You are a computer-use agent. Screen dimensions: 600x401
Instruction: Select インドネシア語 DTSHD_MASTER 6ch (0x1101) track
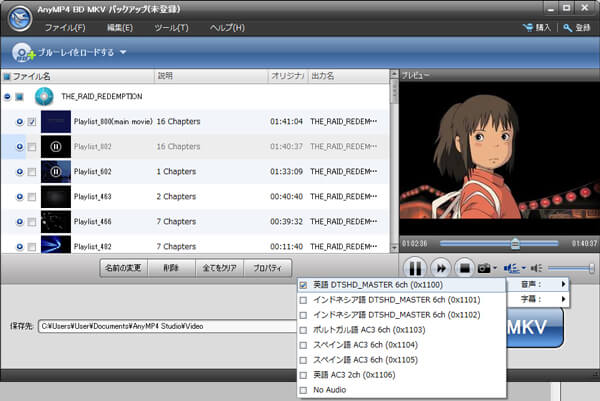click(401, 300)
